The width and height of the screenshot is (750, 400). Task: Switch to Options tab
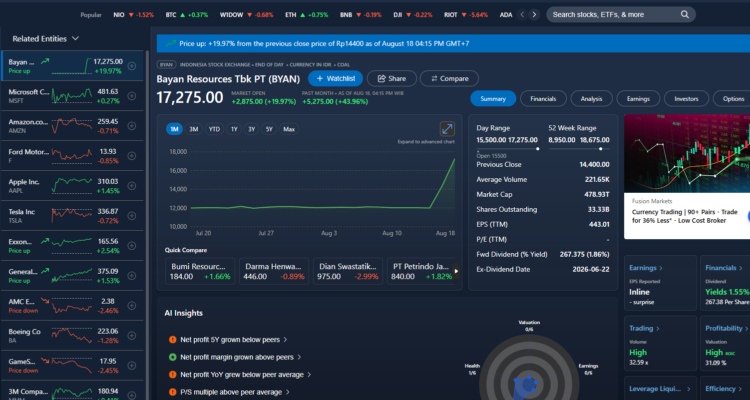tap(732, 99)
